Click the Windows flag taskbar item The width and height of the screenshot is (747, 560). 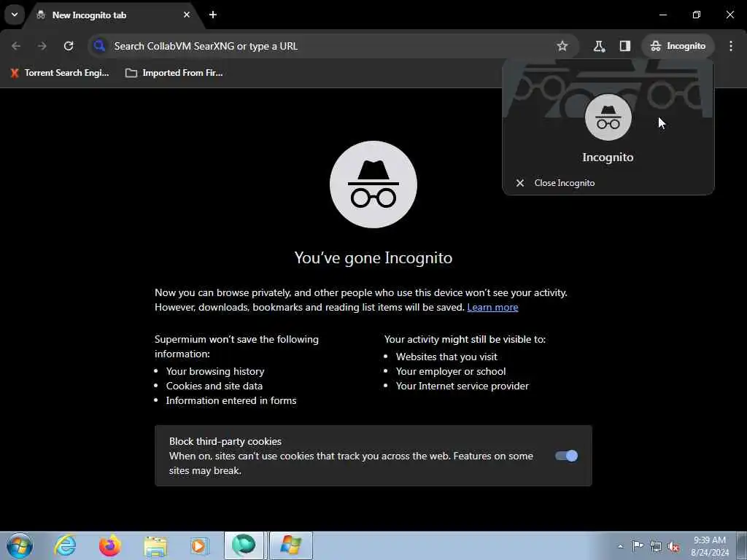tap(291, 545)
